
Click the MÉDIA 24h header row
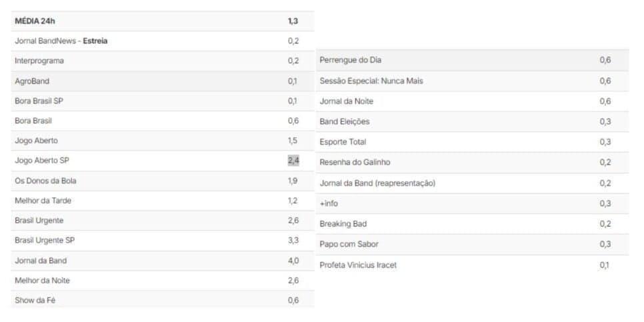point(163,21)
